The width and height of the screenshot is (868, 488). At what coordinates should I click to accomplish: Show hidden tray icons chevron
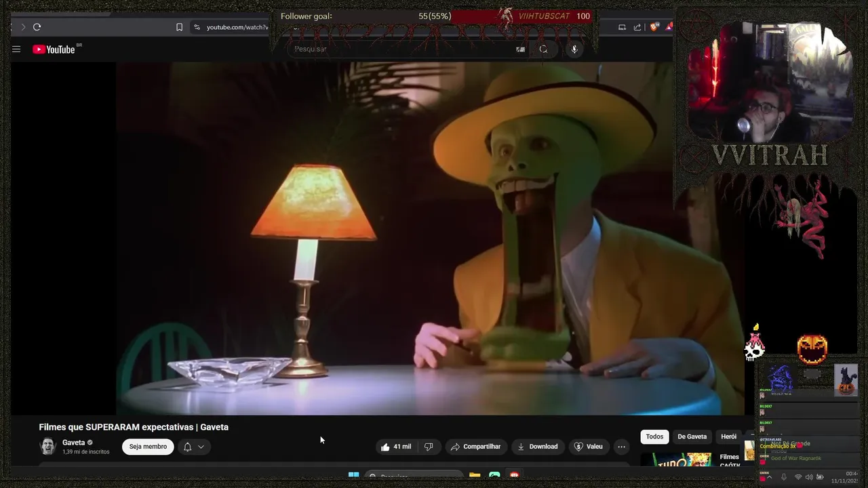pos(769,477)
